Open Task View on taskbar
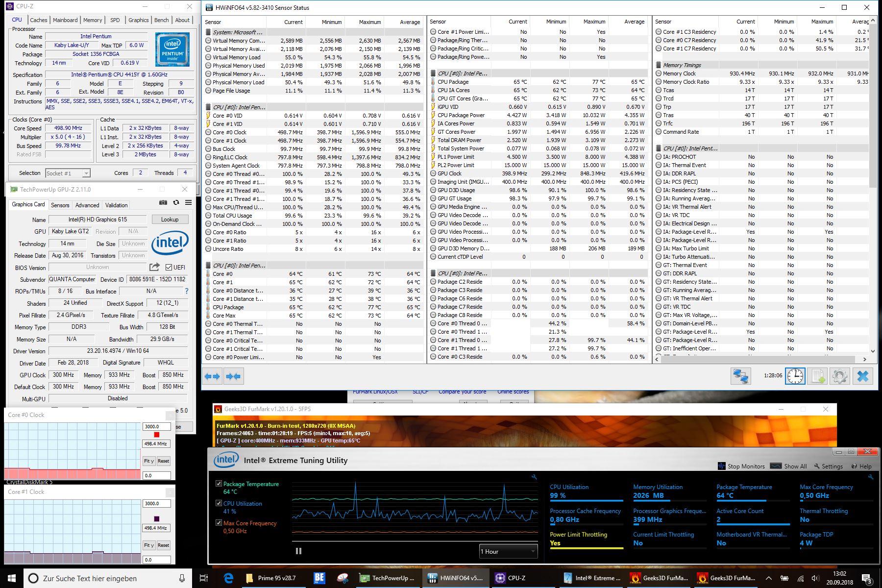 coord(204,578)
